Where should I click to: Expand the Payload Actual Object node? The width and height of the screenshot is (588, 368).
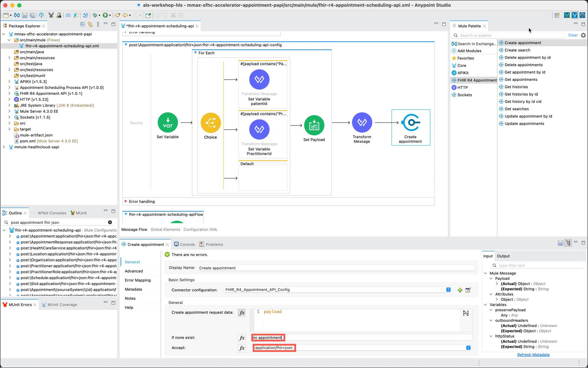[497, 284]
